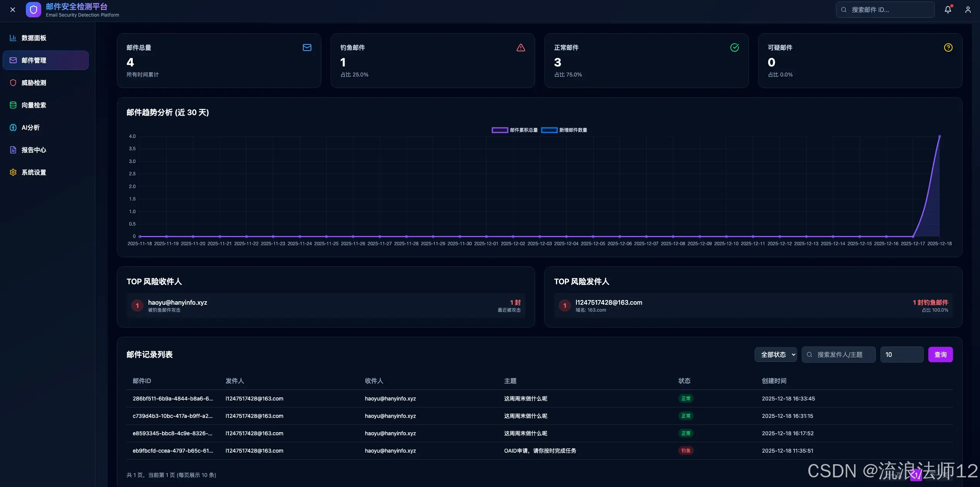Expand the 全部状态 status dropdown
Image resolution: width=980 pixels, height=487 pixels.
(776, 355)
